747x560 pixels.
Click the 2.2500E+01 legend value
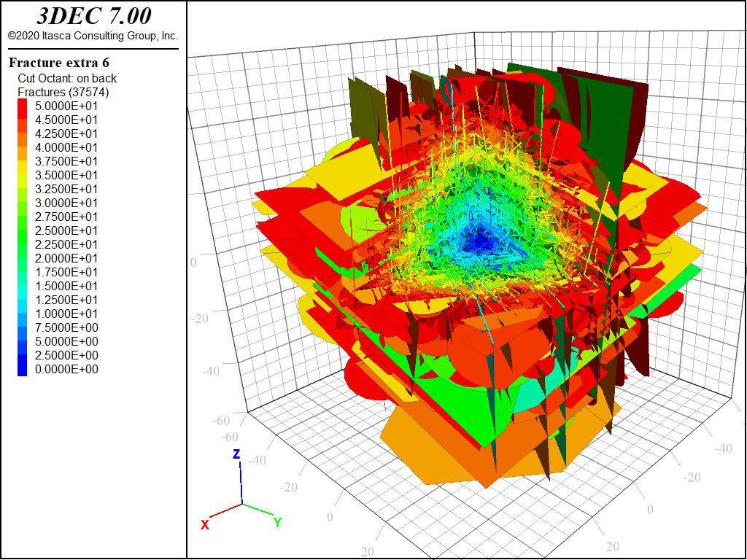(x=66, y=244)
